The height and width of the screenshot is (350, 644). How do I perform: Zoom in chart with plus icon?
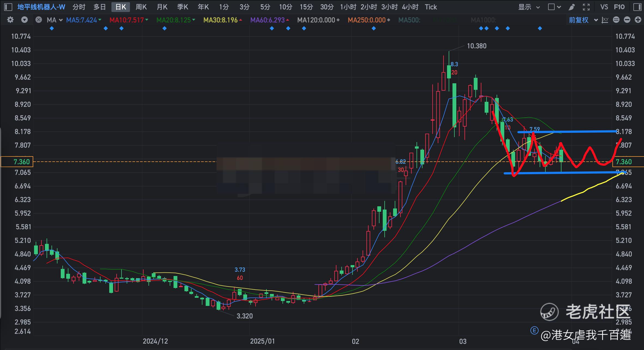point(638,20)
